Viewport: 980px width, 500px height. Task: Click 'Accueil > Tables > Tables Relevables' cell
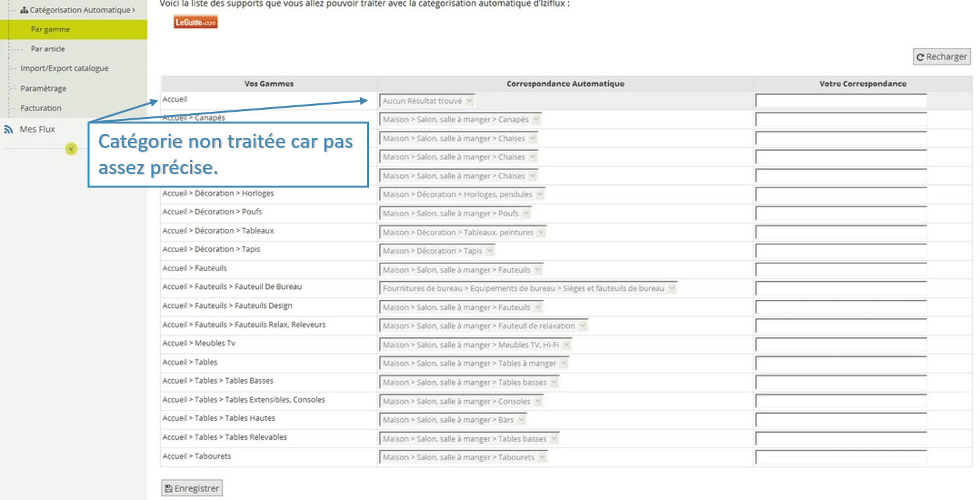[225, 437]
